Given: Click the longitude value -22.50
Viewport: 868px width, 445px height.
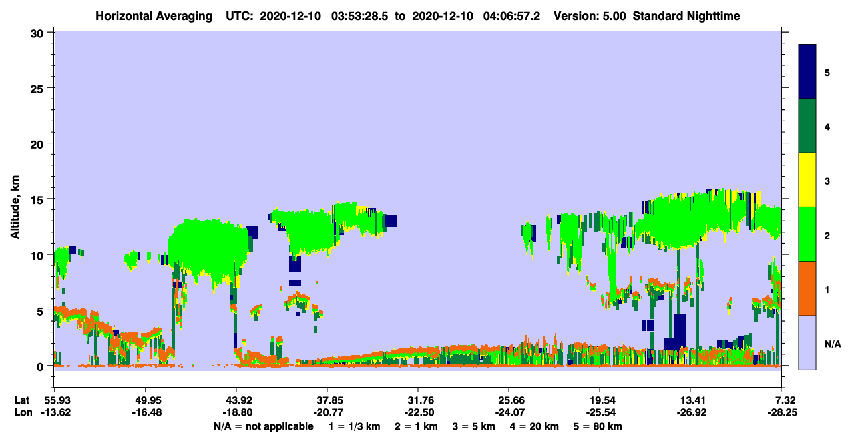Looking at the screenshot, I should click(x=418, y=413).
